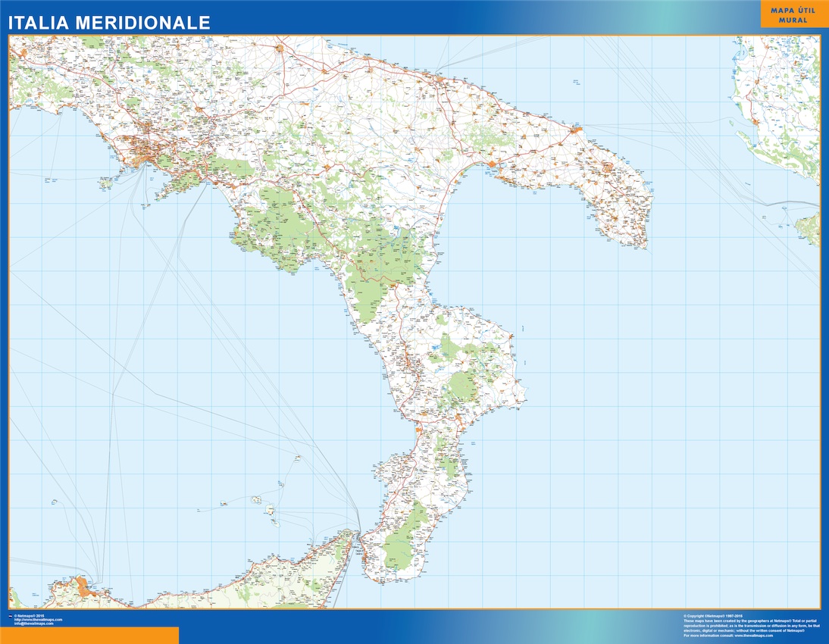The width and height of the screenshot is (829, 644).
Task: Click the info@thewallmaps.com email address
Action: (x=33, y=624)
